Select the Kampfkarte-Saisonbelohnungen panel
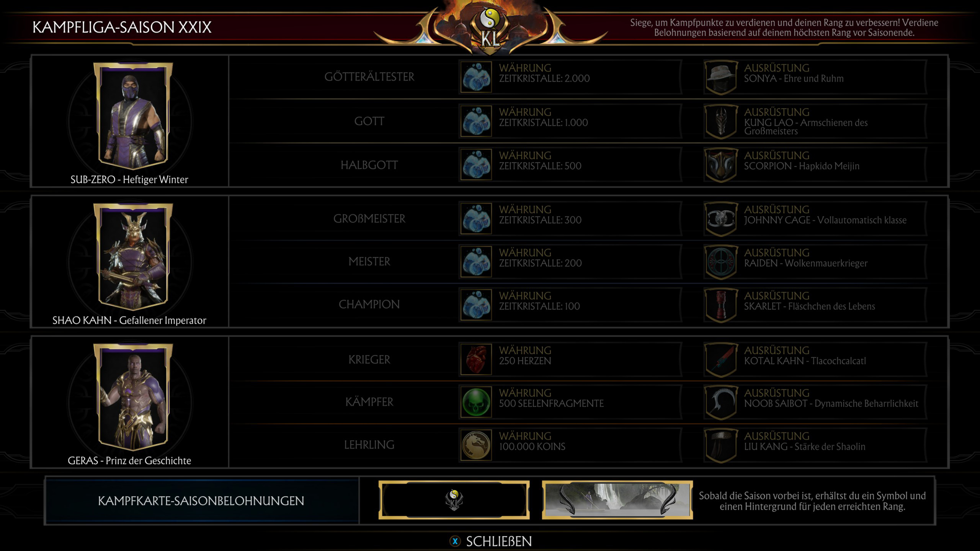Screen dimensions: 980x551 click(x=201, y=500)
